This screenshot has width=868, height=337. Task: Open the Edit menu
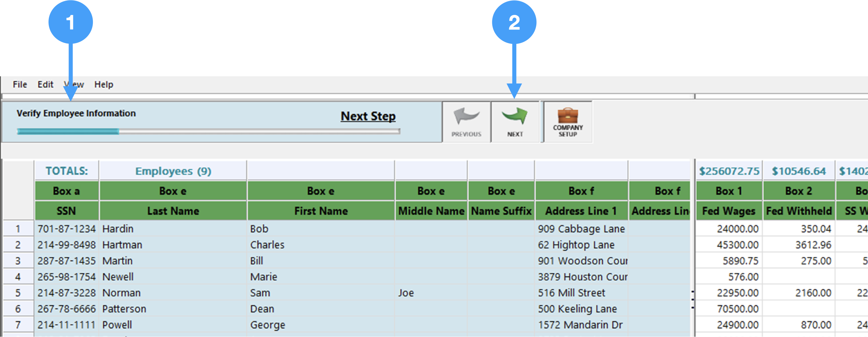tap(45, 85)
